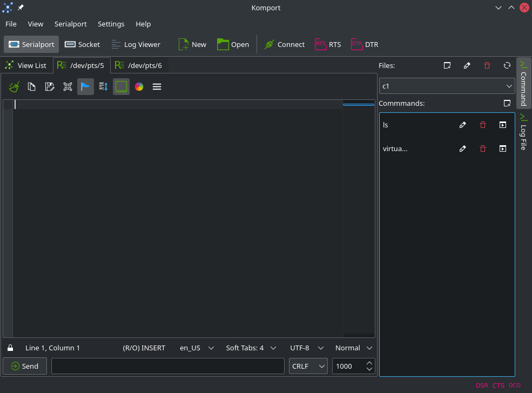Viewport: 532px width, 393px height.
Task: Click the select-all grid icon in editor toolbar
Action: pos(68,87)
